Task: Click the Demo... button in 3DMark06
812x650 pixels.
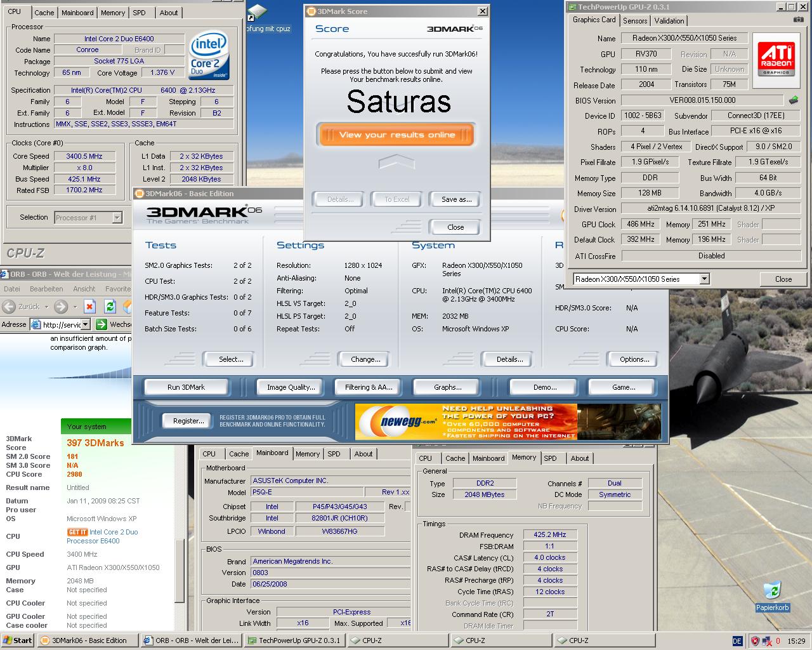Action: click(x=544, y=387)
